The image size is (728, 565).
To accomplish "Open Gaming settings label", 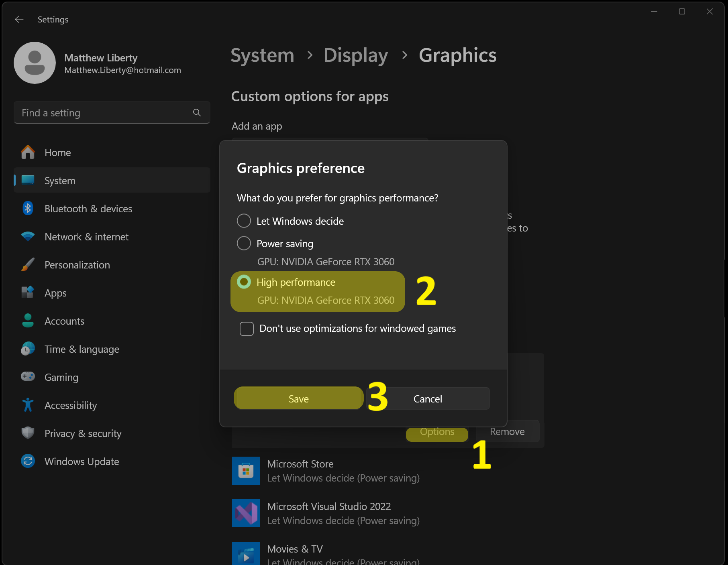I will point(61,377).
